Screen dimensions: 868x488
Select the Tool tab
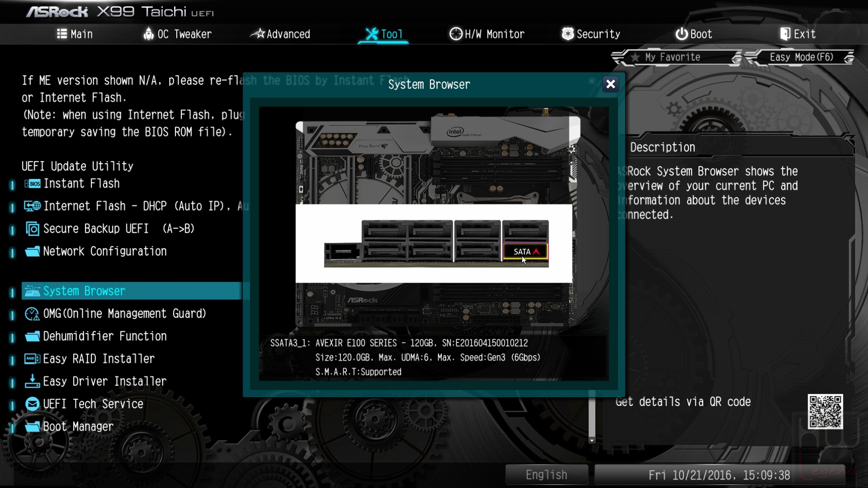point(384,34)
